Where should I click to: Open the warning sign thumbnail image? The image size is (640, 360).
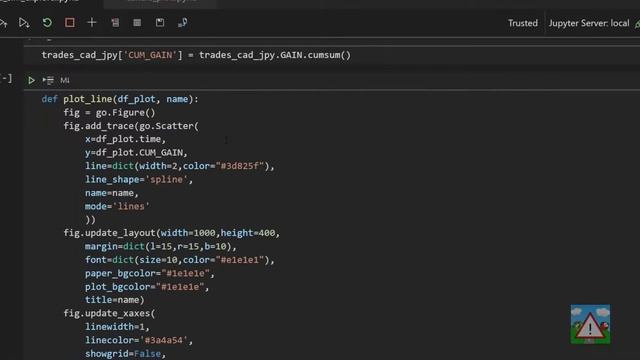[590, 324]
